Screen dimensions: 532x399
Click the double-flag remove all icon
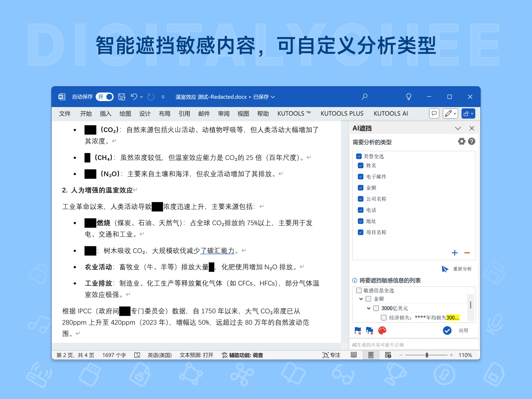click(x=369, y=330)
